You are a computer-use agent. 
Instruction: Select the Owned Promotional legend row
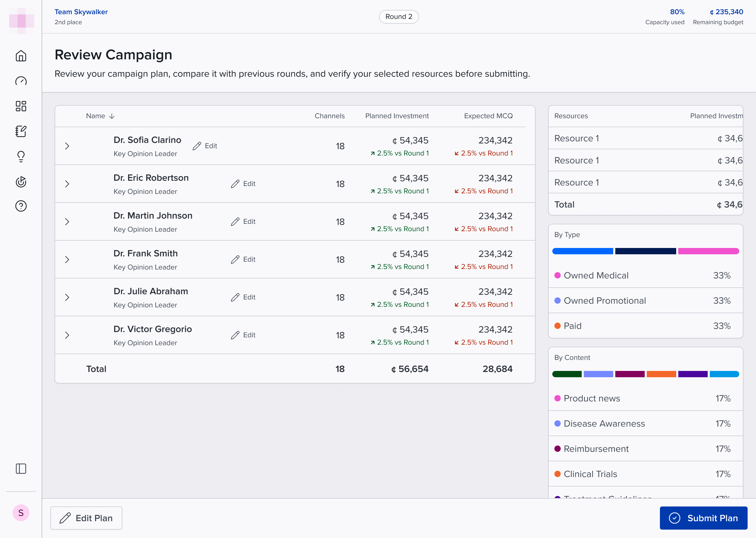coord(645,301)
